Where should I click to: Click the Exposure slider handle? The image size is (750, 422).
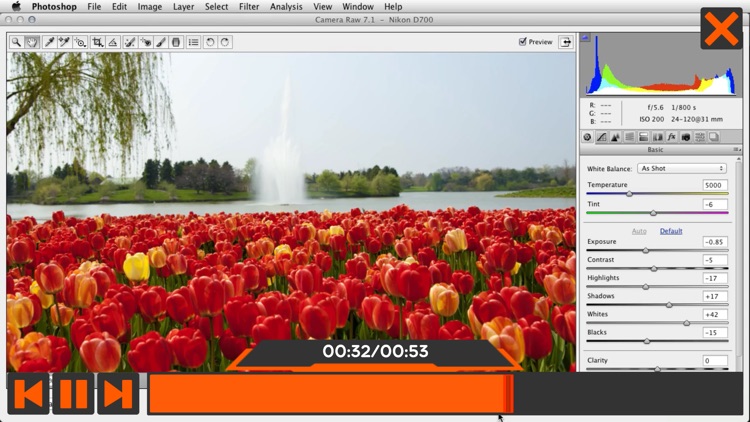646,250
